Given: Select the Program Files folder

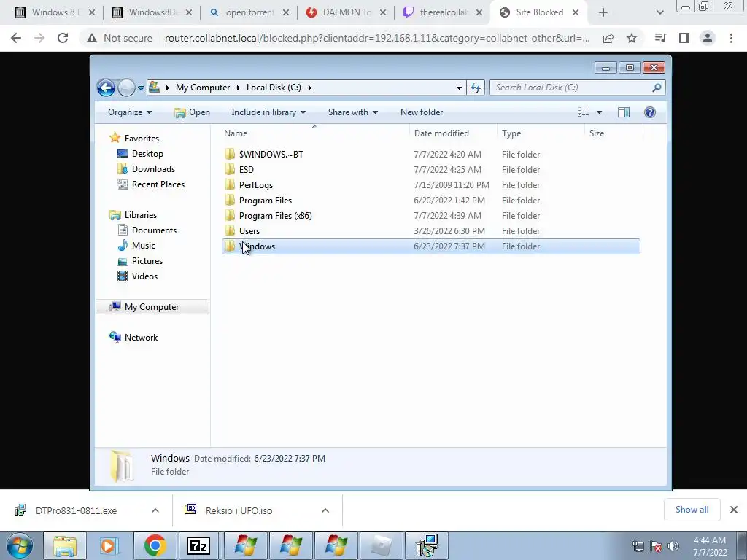Looking at the screenshot, I should pos(266,201).
